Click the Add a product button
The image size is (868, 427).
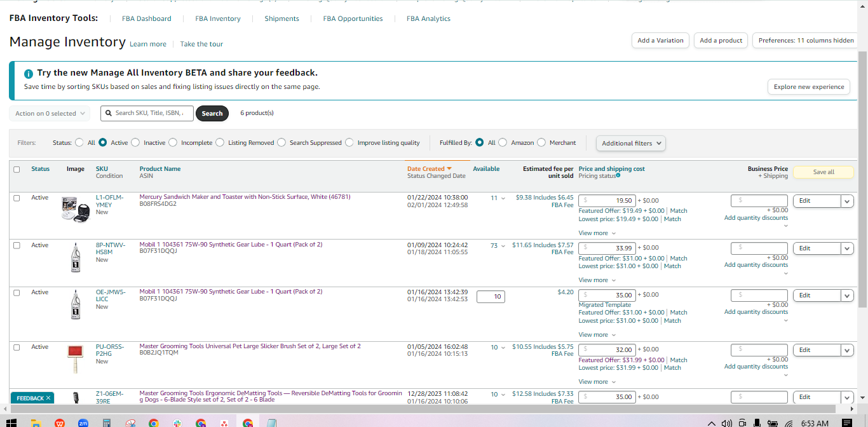coord(721,40)
